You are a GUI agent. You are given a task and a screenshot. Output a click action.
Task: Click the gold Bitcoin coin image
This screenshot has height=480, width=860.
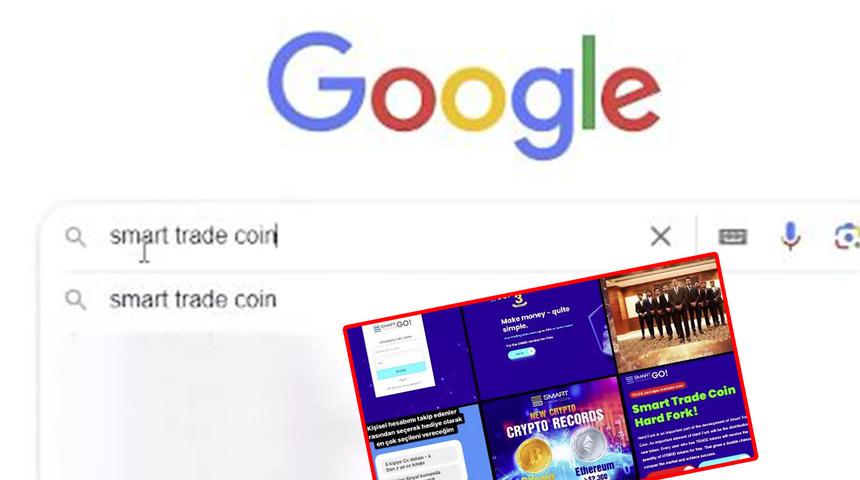[533, 456]
